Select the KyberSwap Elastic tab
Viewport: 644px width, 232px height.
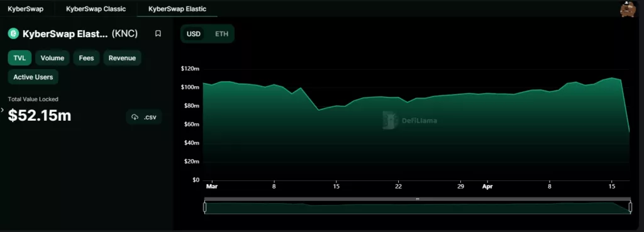click(x=177, y=9)
